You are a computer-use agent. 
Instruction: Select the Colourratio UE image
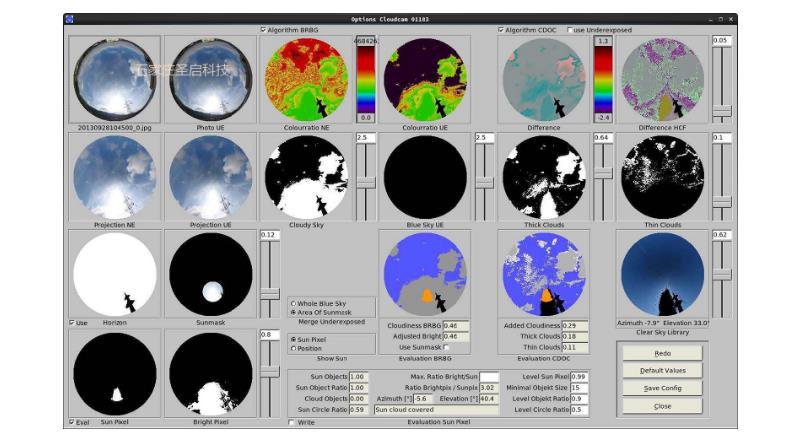(425, 80)
